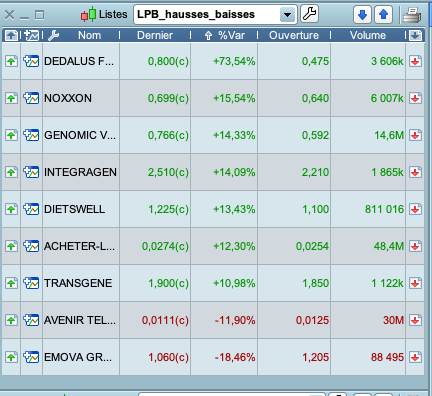Open chart icon for ACHETER-L... row
Image resolution: width=432 pixels, height=396 pixels.
pos(31,246)
